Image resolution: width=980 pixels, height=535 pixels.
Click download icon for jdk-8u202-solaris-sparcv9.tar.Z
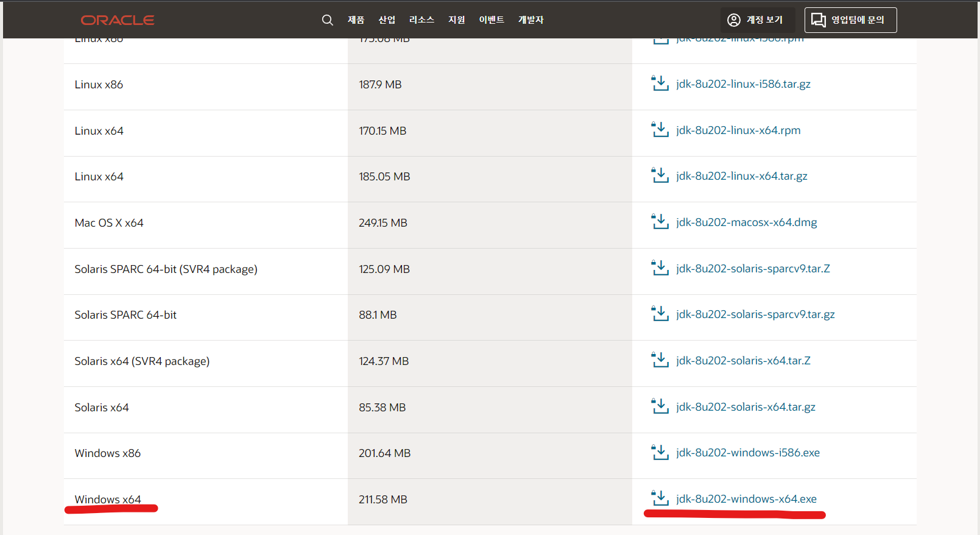pyautogui.click(x=660, y=268)
